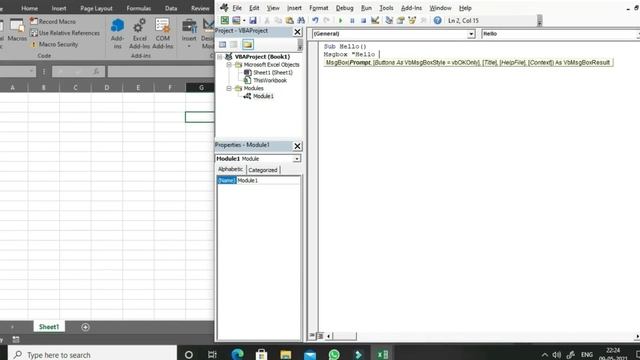This screenshot has height=360, width=640.
Task: Open COM Add-ins from Excel ribbon
Action: point(162,34)
